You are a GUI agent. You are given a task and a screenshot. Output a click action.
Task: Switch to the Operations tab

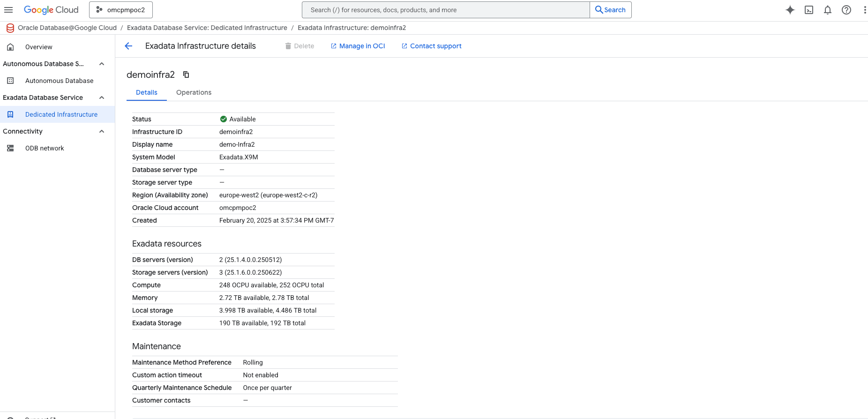194,92
